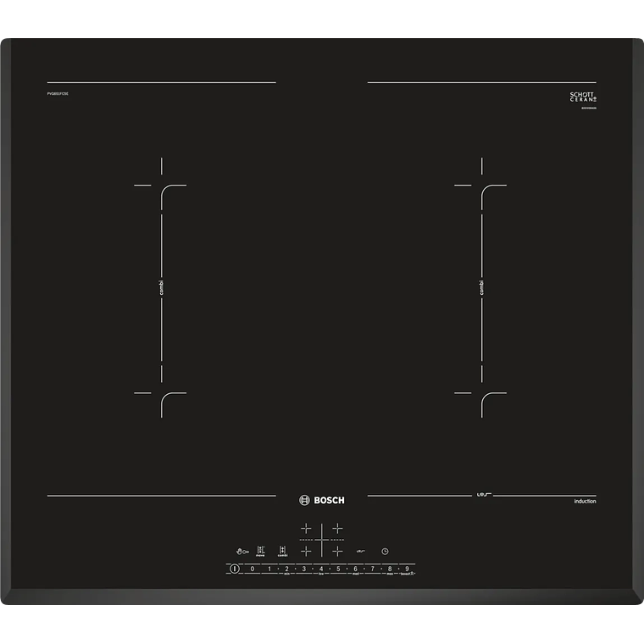Select the front right cooking zone cross
Viewport: 644px width, 644px height.
pyautogui.click(x=337, y=551)
